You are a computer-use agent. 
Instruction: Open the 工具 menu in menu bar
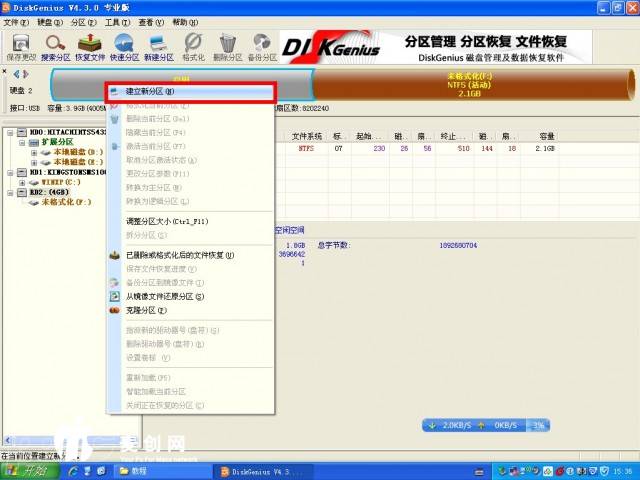pyautogui.click(x=117, y=21)
